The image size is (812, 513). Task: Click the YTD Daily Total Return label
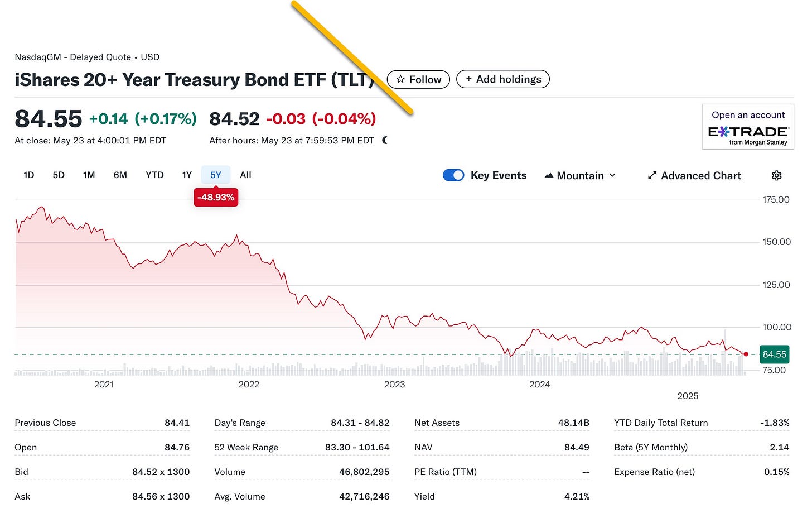click(x=661, y=423)
